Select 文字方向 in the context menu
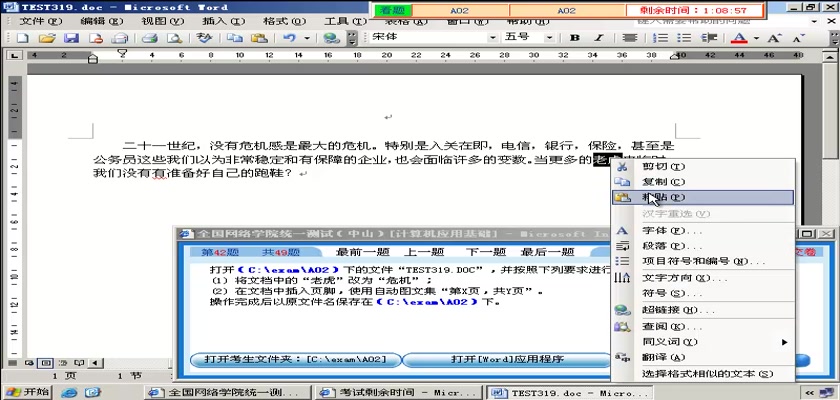The width and height of the screenshot is (840, 400). [x=702, y=278]
